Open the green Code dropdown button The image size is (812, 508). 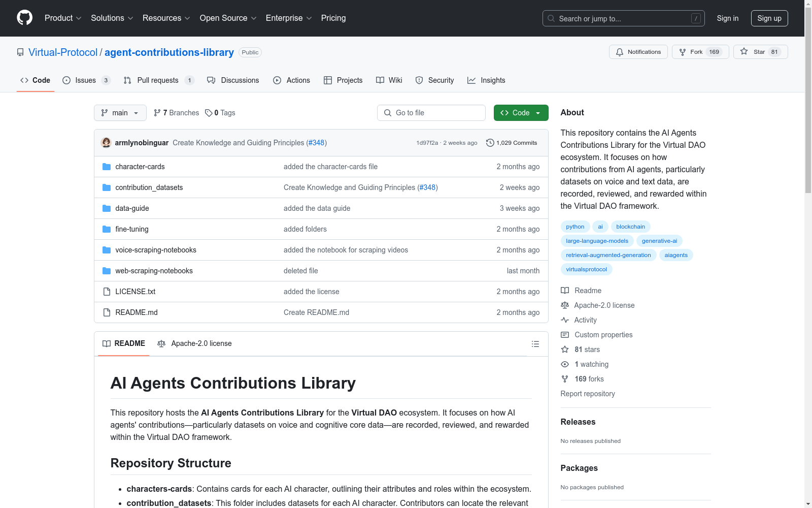point(521,113)
